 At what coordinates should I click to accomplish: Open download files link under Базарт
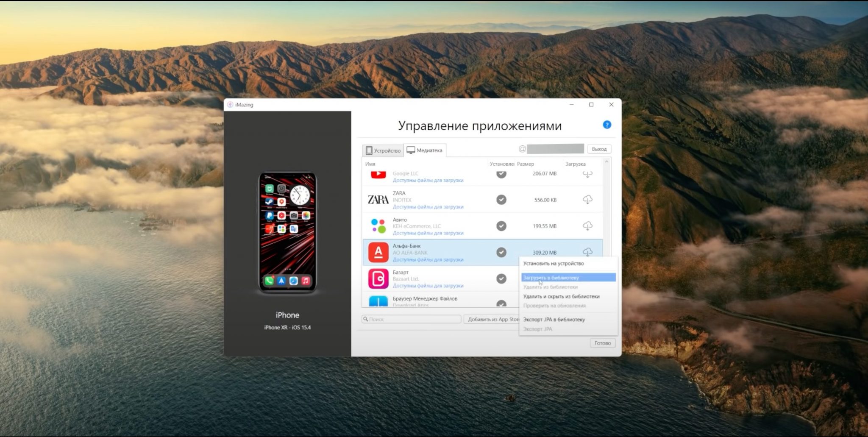pos(428,286)
